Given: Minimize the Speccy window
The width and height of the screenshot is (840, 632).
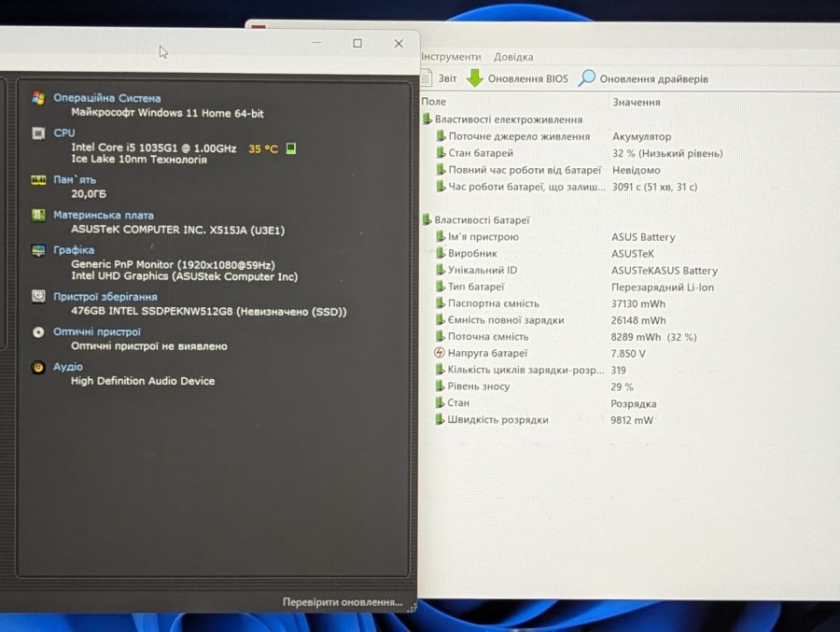Looking at the screenshot, I should (x=316, y=43).
